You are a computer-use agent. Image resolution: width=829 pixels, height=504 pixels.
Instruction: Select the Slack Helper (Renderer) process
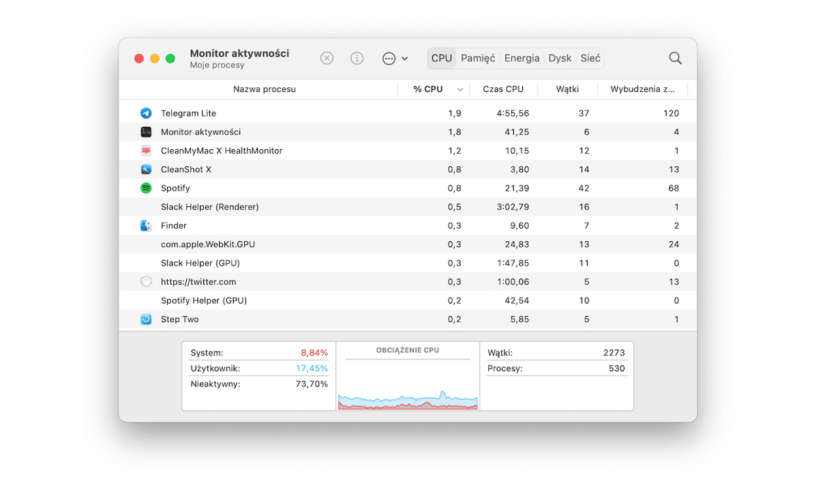point(210,207)
